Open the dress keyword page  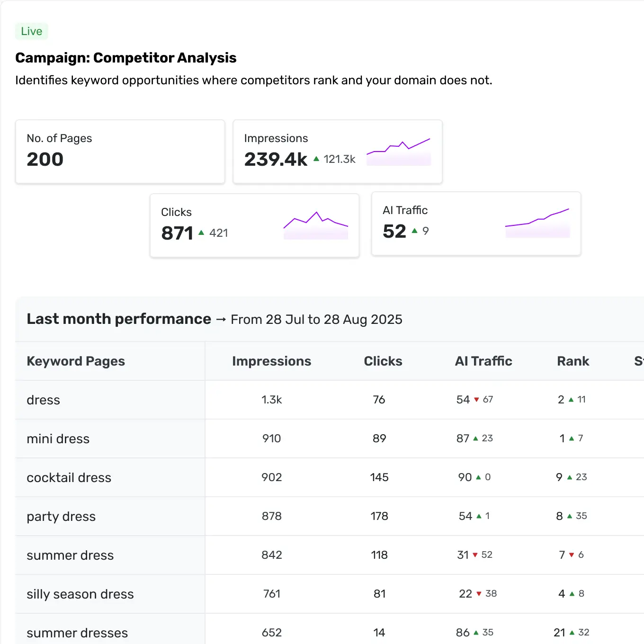43,400
